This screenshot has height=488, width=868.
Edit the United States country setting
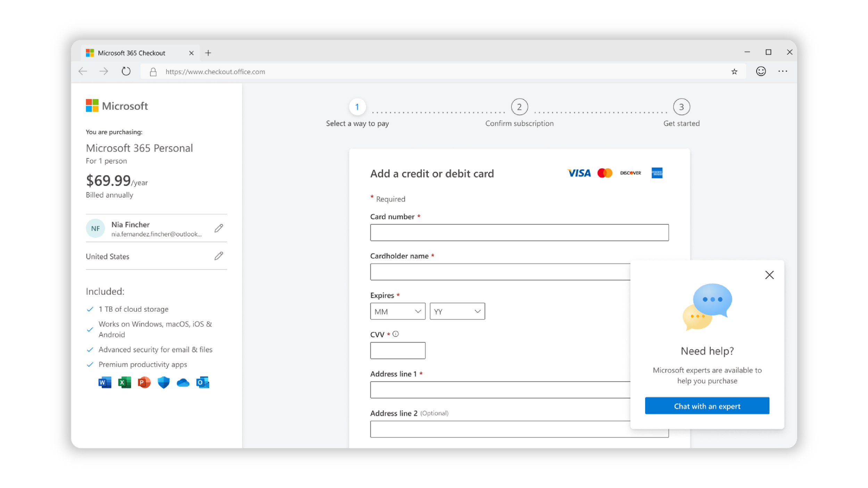pyautogui.click(x=219, y=256)
